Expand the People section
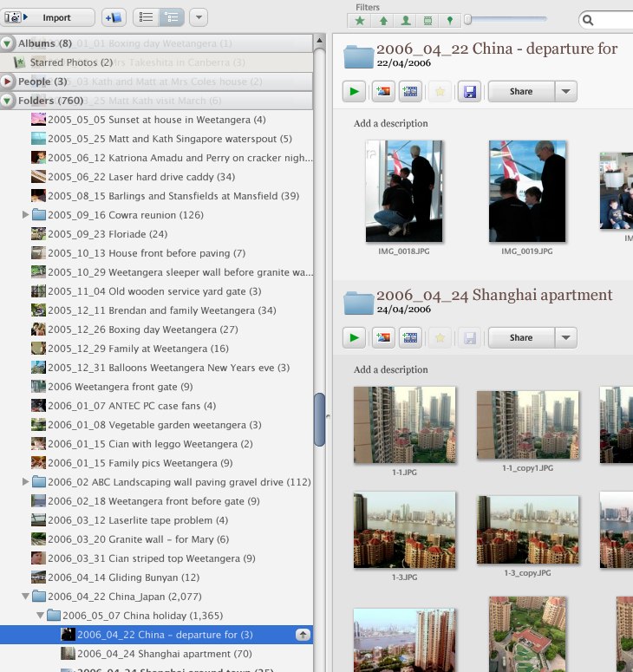 (8, 82)
